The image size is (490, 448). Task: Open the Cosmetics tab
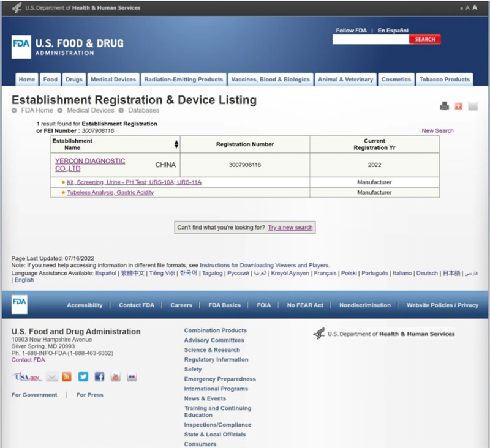(x=396, y=80)
